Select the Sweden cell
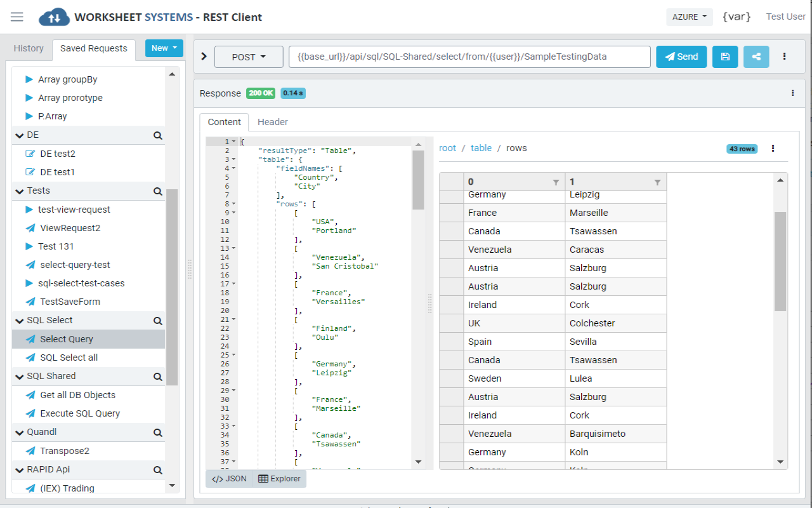Image resolution: width=812 pixels, height=508 pixels. [514, 378]
